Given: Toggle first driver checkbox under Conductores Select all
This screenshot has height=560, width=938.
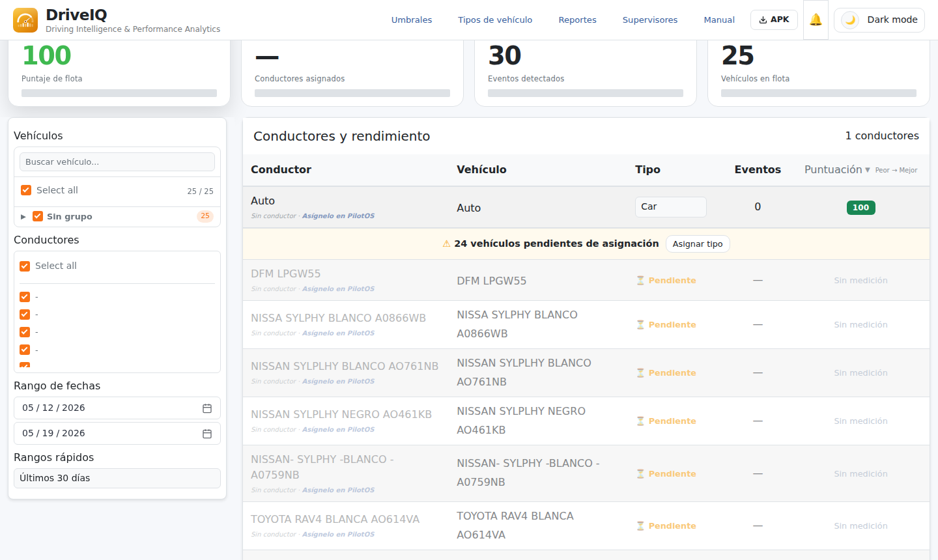Looking at the screenshot, I should click(x=25, y=297).
